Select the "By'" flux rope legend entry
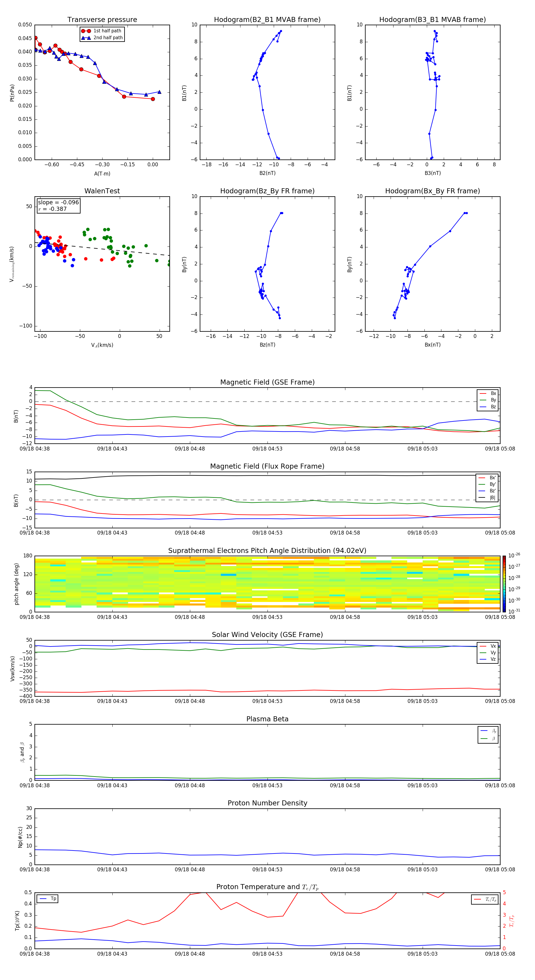This screenshot has height=980, width=535. [x=487, y=484]
